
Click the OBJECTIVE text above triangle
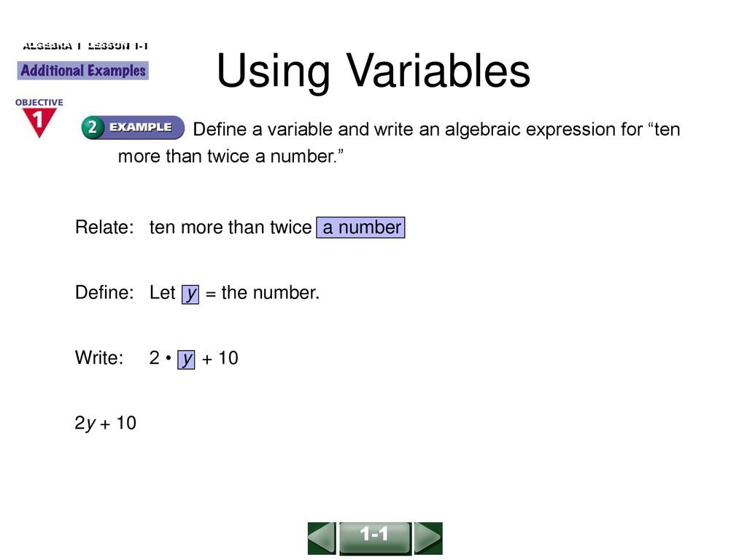click(39, 102)
